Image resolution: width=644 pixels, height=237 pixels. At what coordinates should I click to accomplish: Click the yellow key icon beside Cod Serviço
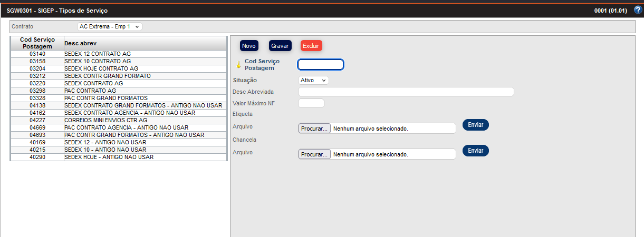point(238,65)
